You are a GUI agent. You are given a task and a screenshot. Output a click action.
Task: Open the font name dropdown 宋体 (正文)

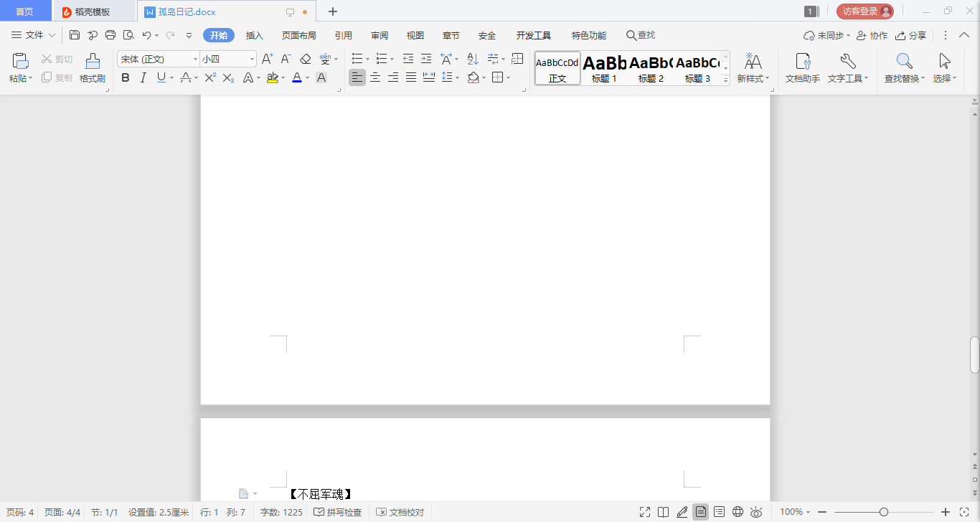(195, 59)
